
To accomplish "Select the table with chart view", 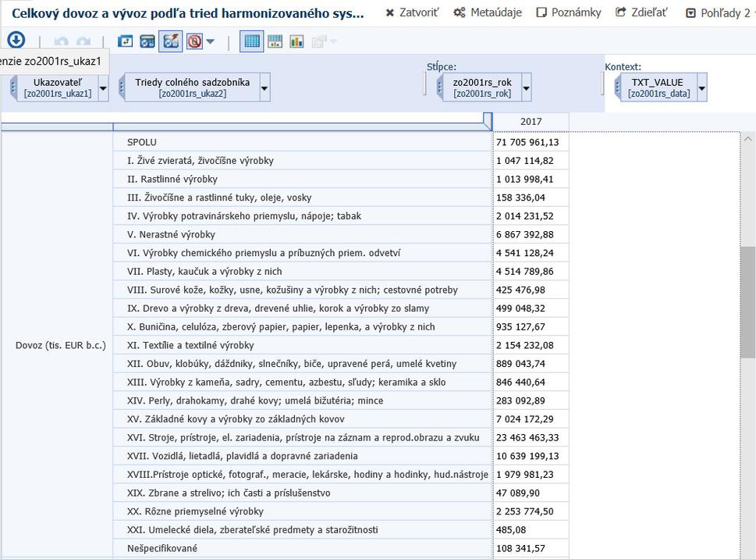I will tap(275, 41).
